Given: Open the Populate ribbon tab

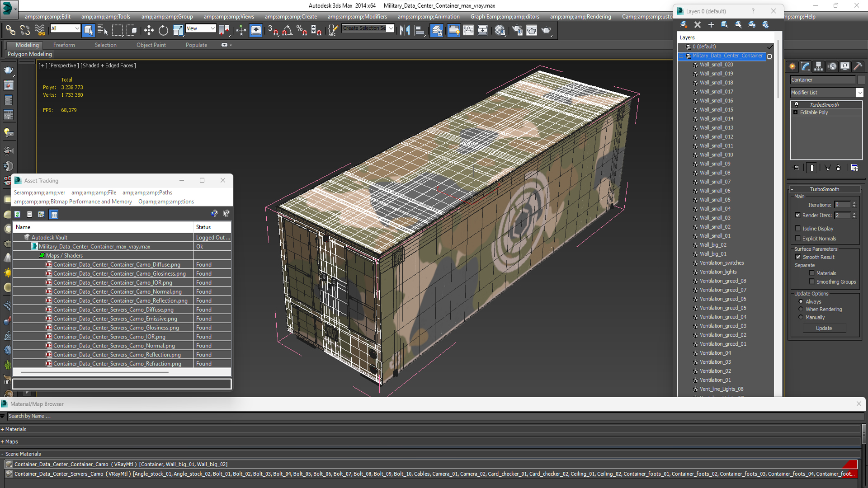Looking at the screenshot, I should click(196, 45).
